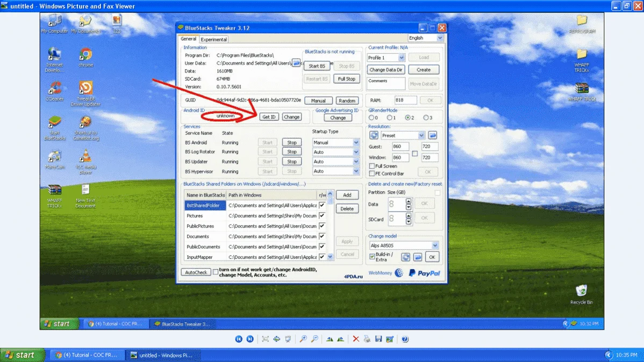644x362 pixels.
Task: Zoom in with the magnifier plus icon
Action: pos(303,339)
